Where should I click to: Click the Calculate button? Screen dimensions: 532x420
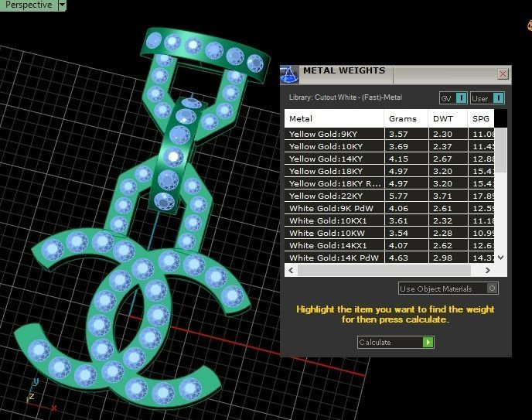pyautogui.click(x=396, y=343)
